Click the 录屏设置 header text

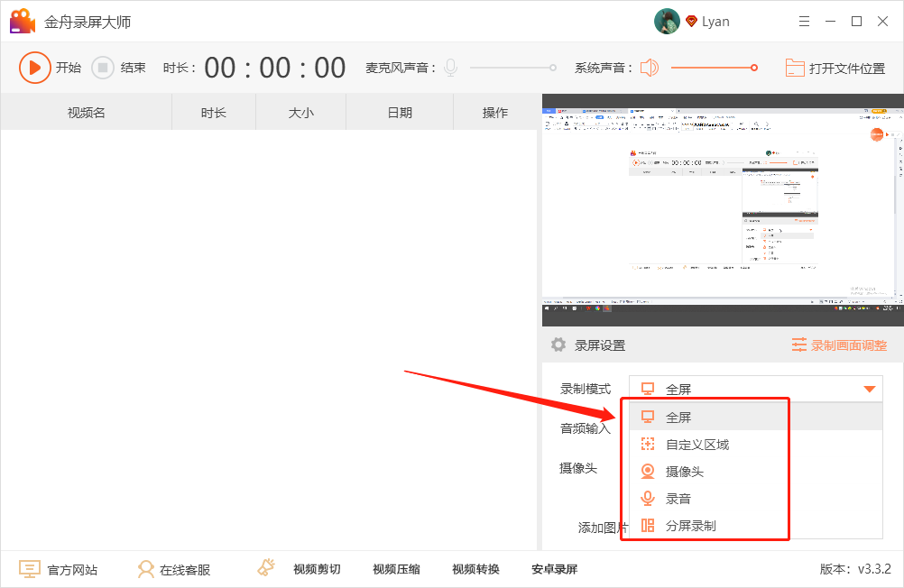[600, 345]
